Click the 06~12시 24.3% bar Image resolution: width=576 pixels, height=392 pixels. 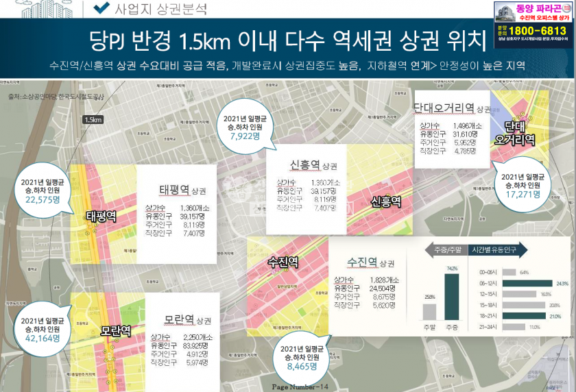[x=528, y=283]
